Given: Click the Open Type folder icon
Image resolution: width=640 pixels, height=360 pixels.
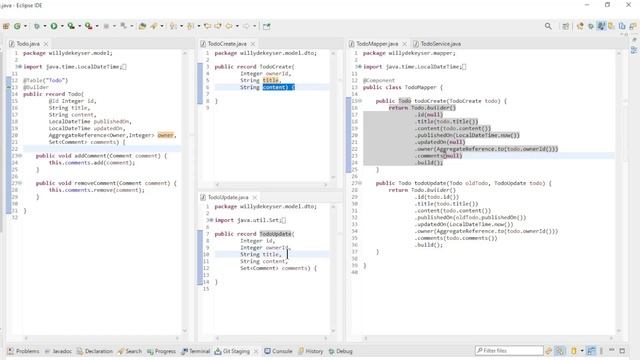Looking at the screenshot, I should tap(142, 26).
